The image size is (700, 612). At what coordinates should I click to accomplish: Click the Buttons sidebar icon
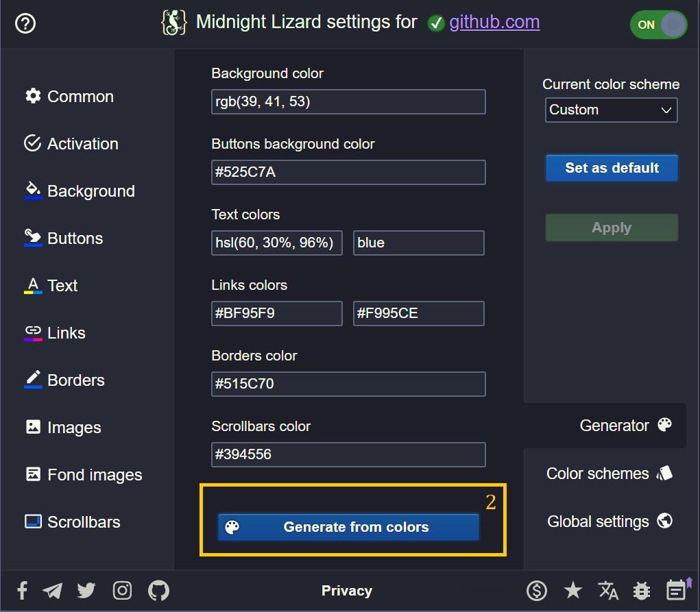click(x=33, y=238)
